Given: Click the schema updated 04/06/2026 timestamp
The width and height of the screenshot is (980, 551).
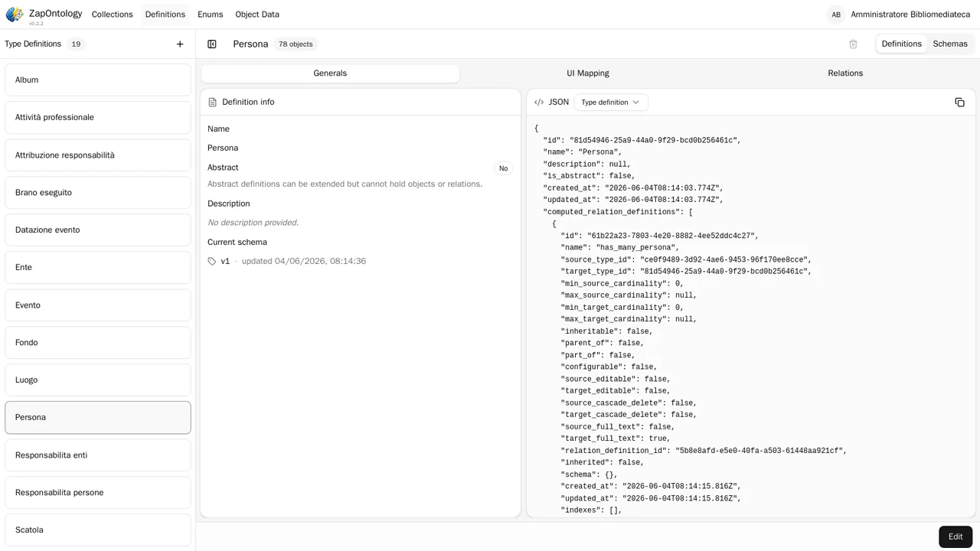Looking at the screenshot, I should (x=304, y=262).
